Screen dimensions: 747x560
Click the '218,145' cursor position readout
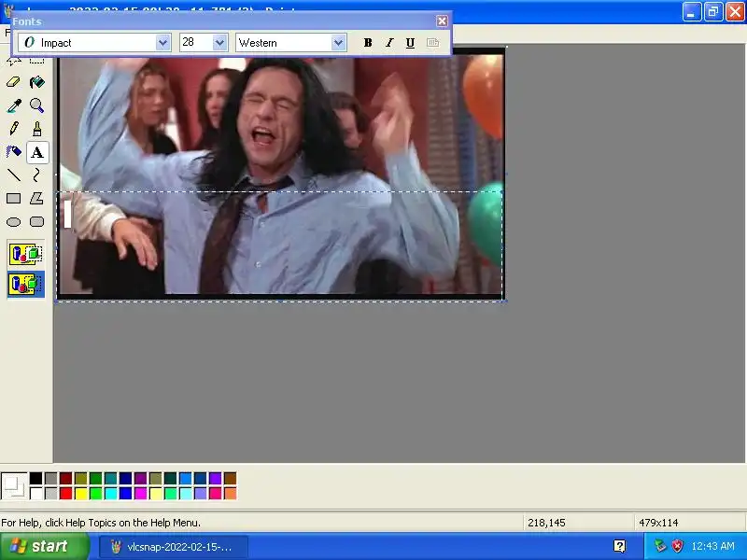click(x=546, y=523)
